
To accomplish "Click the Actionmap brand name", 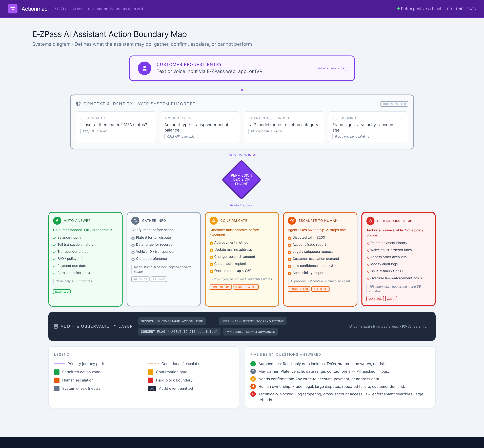I will pyautogui.click(x=34, y=9).
